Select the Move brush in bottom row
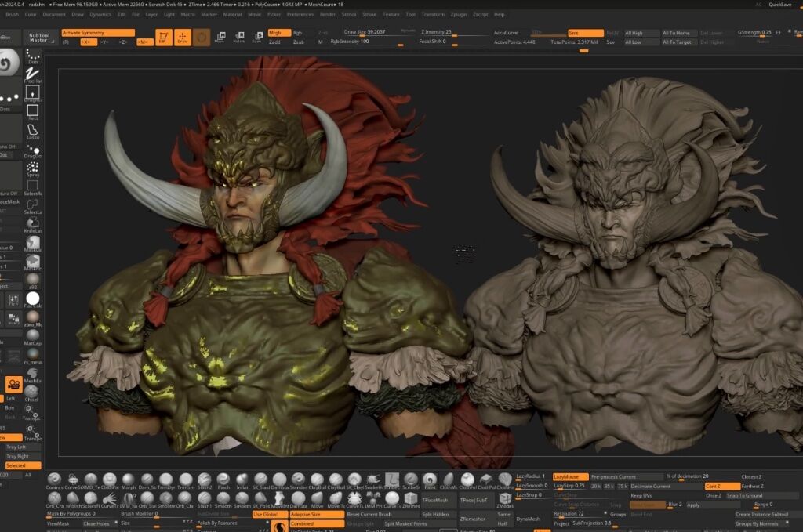803x532 pixels. (x=317, y=500)
